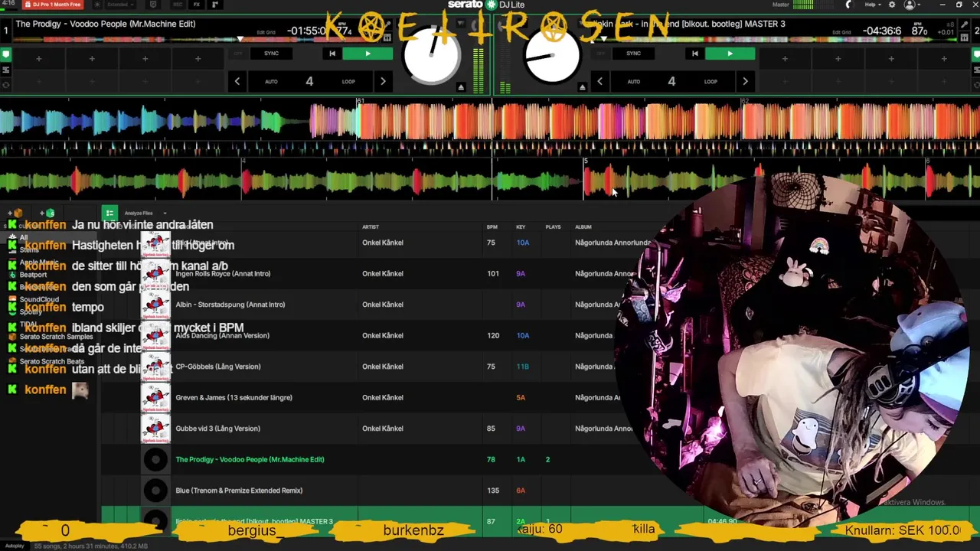Eject the track from right deck
This screenshot has height=551, width=980.
582,87
